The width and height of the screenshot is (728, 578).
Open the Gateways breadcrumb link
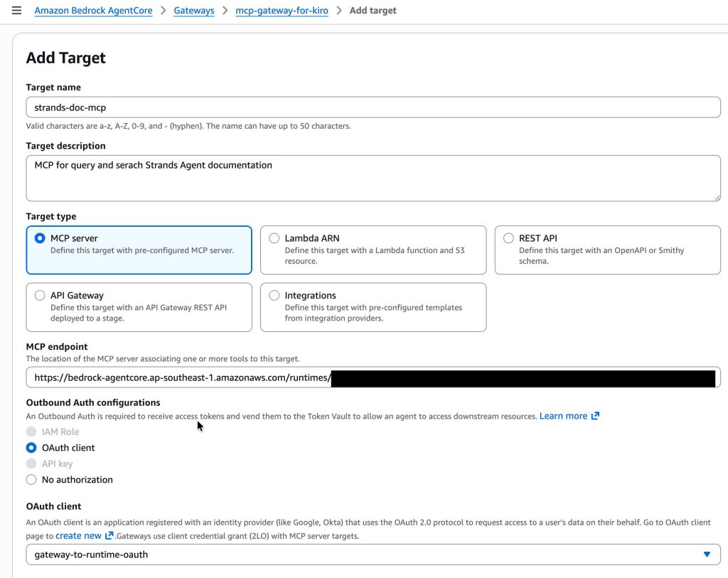193,11
